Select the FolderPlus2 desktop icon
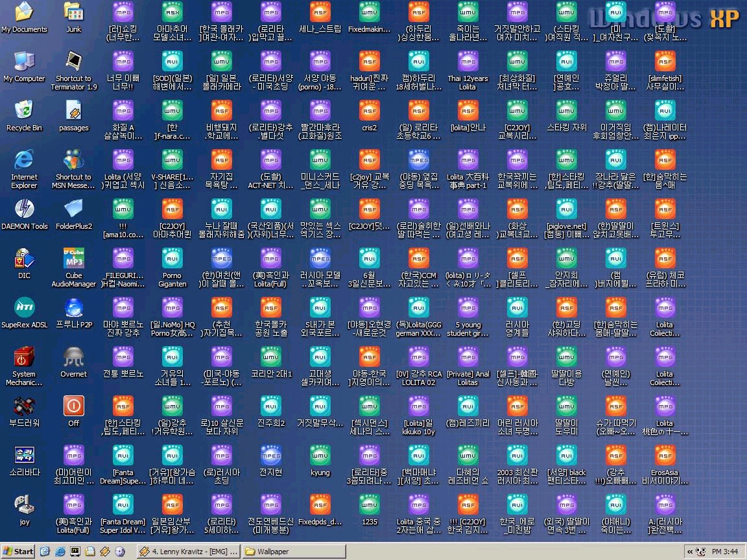The height and width of the screenshot is (560, 747). click(x=73, y=210)
